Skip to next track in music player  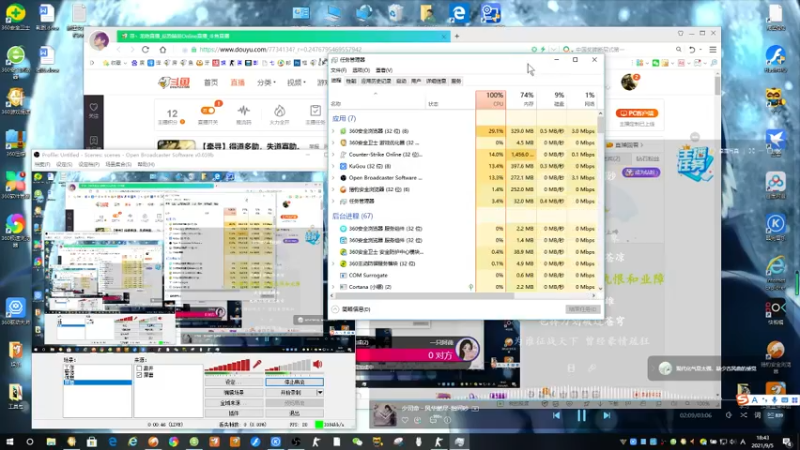tap(607, 416)
